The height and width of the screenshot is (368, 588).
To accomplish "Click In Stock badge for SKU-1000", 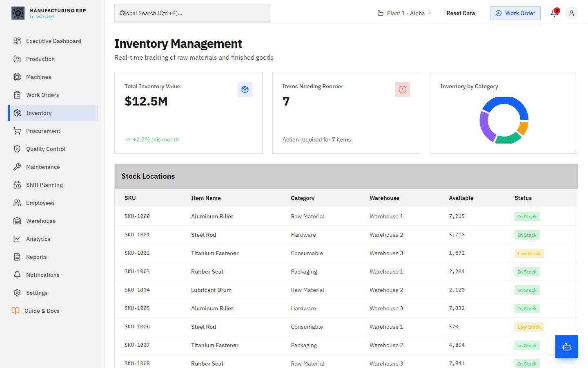I will pyautogui.click(x=527, y=217).
